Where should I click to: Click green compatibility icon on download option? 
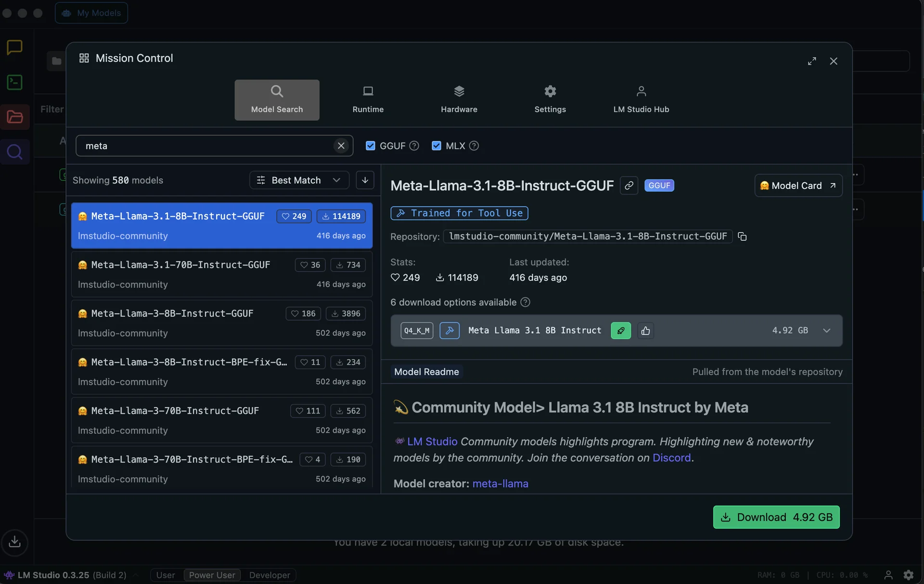pos(620,331)
